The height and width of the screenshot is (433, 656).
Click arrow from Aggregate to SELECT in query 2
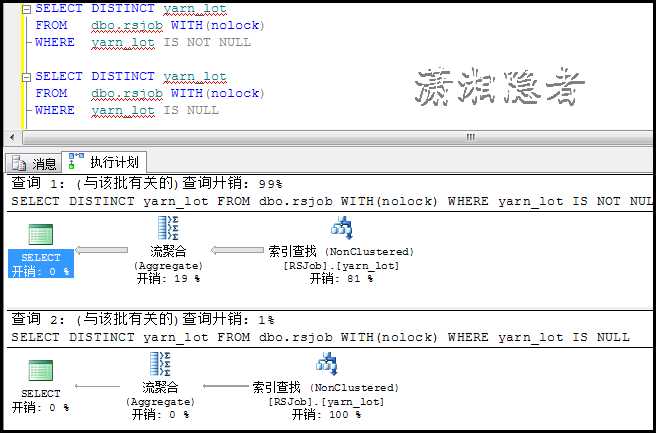(x=97, y=387)
